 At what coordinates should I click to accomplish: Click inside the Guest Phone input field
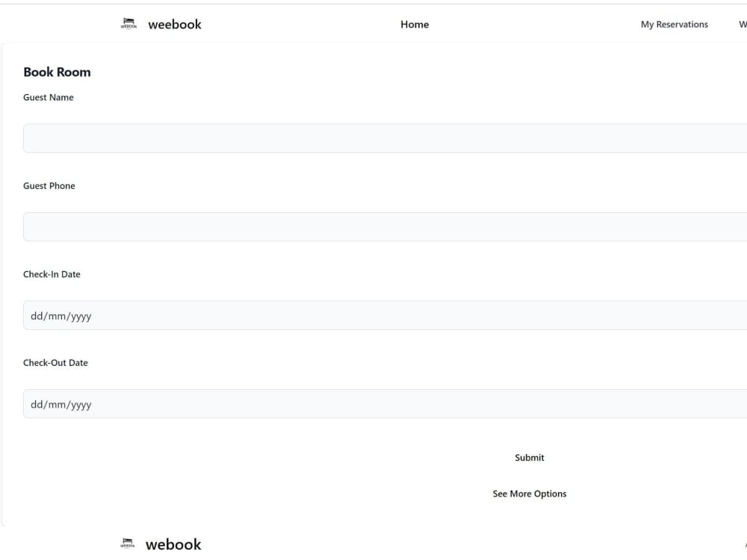pos(373,225)
